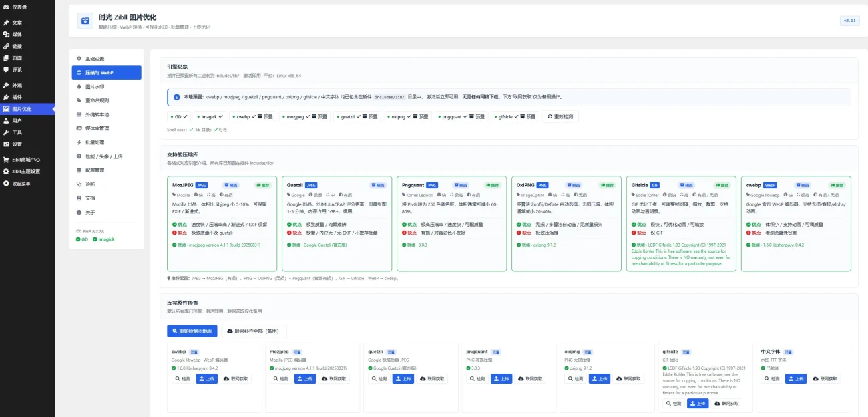Open 文档 documentation tab
Viewport: 868px width, 417px height.
tap(107, 198)
